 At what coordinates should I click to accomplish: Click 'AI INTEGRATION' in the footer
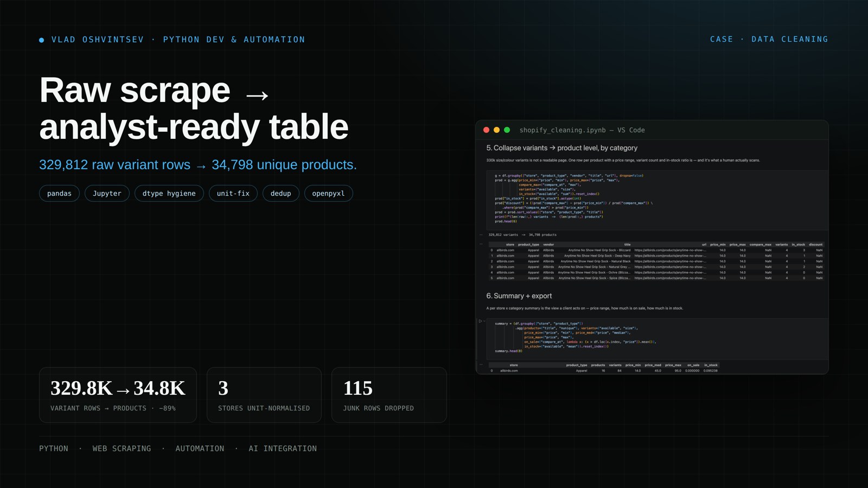point(283,448)
